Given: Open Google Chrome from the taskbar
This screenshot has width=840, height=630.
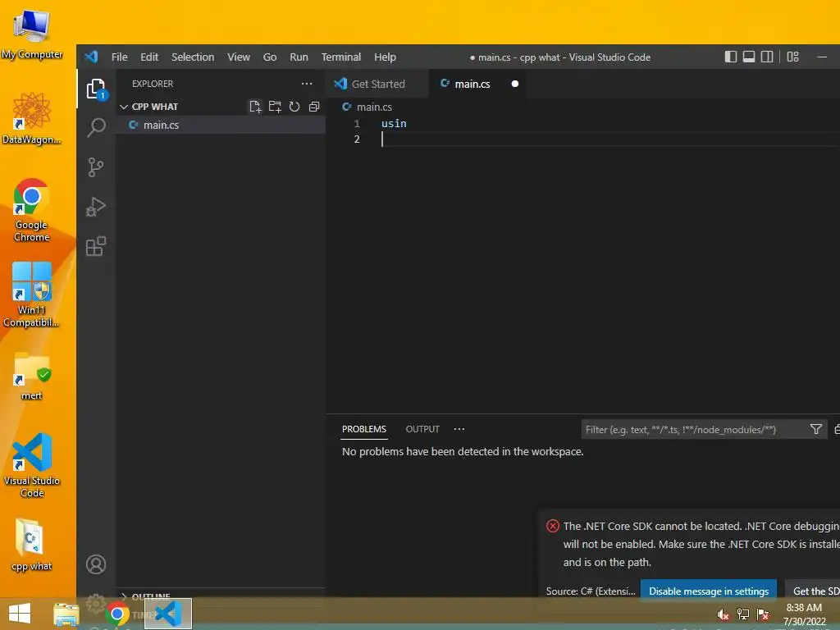Looking at the screenshot, I should point(116,614).
